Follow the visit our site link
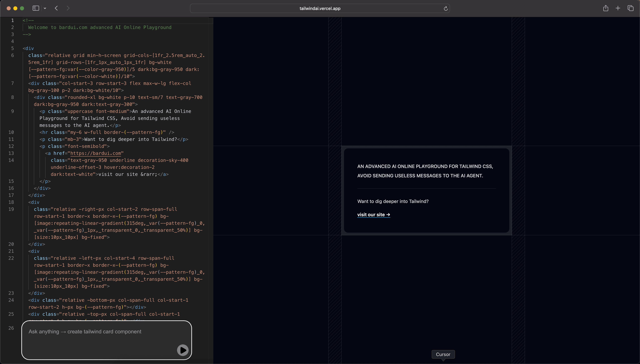The image size is (640, 364). 373,214
